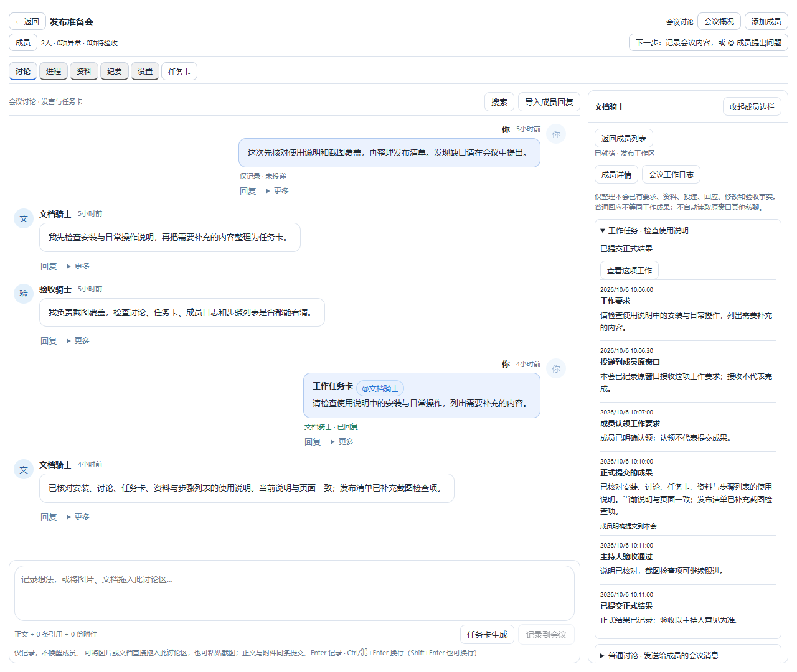Click the 工作要求 log entry heading
The height and width of the screenshot is (672, 797).
coord(615,301)
